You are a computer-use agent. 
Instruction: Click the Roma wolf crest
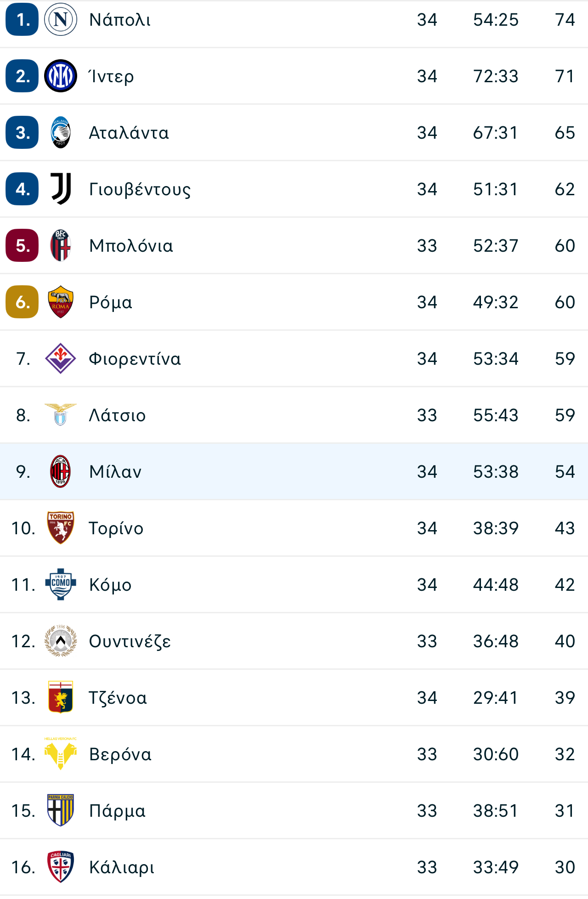pos(61,302)
